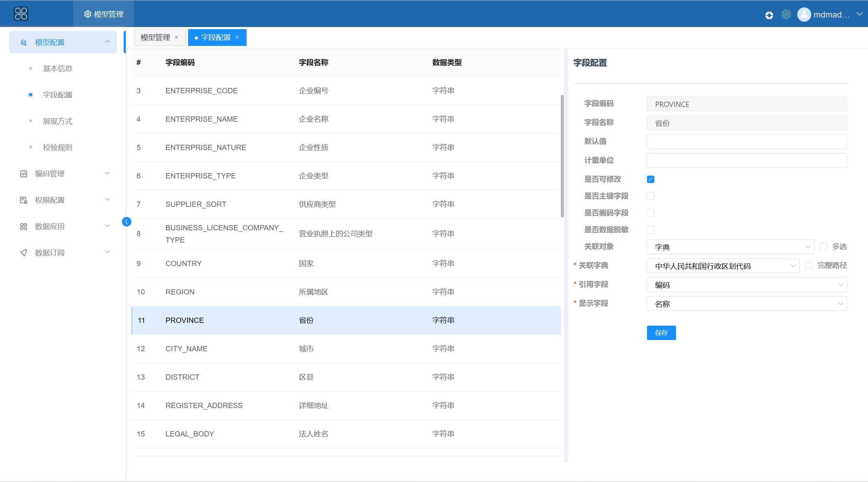Click the 字段名称 省份 field
The height and width of the screenshot is (482, 868).
click(747, 123)
